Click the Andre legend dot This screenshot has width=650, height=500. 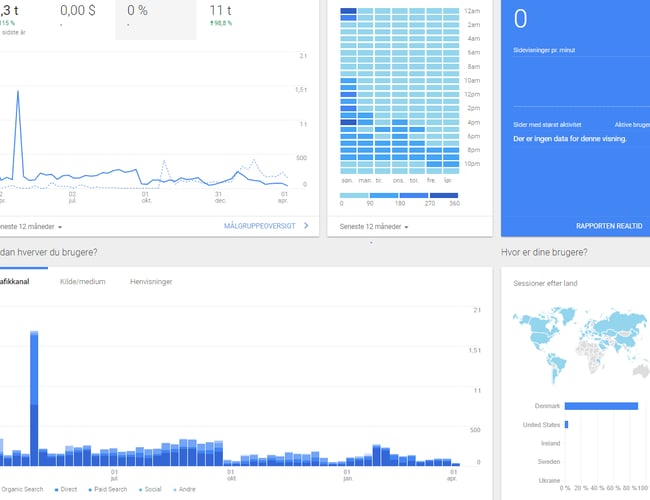[x=173, y=489]
